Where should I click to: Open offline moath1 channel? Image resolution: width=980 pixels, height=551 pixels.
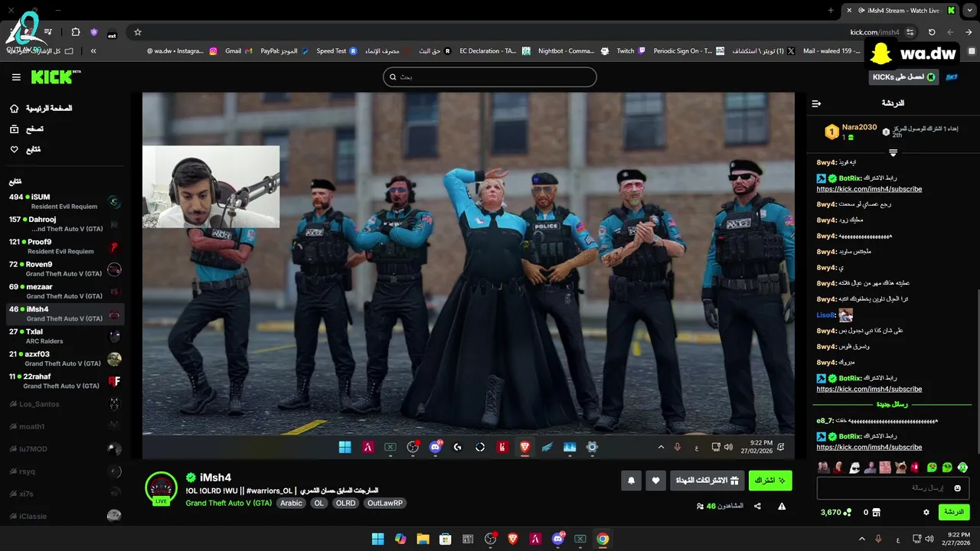coord(64,426)
